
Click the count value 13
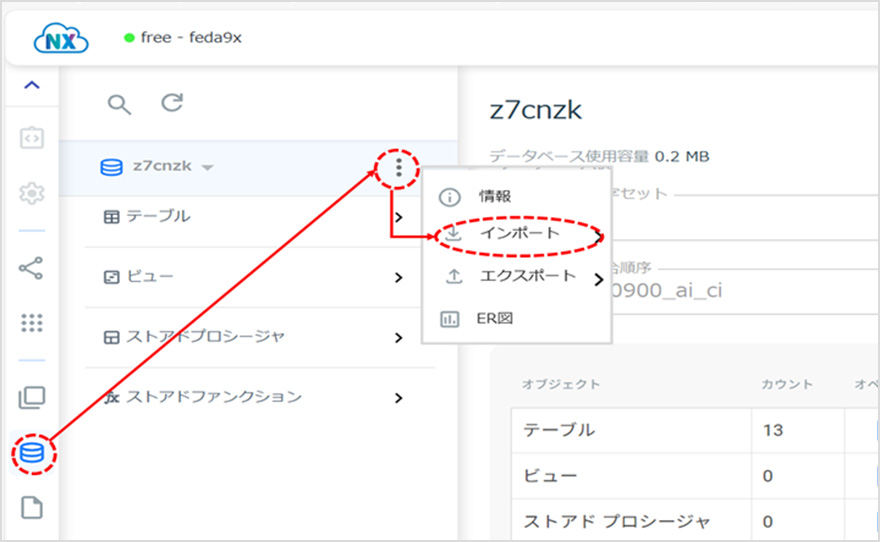[773, 430]
